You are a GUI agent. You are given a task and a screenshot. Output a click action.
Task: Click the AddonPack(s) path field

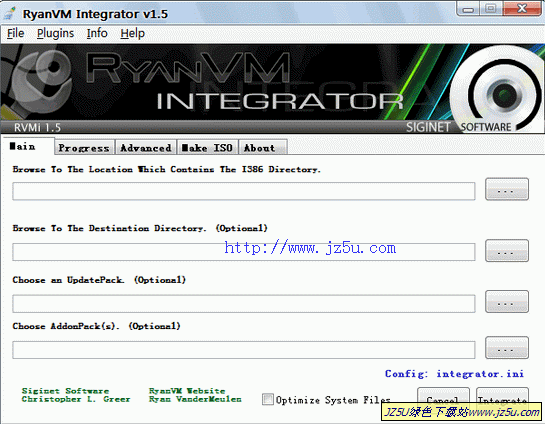click(x=244, y=350)
